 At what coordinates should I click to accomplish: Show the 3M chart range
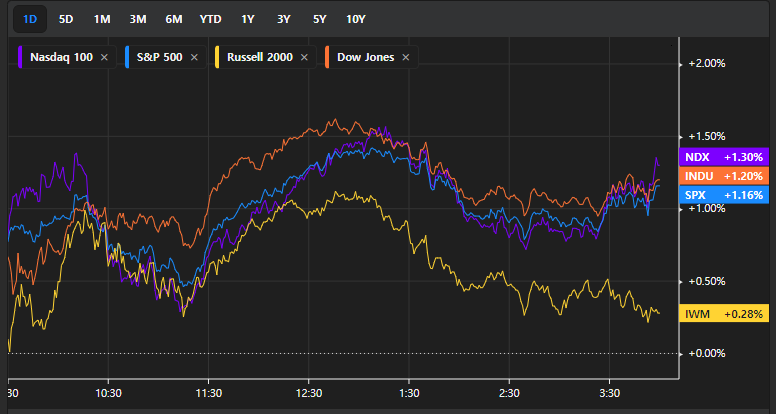138,19
